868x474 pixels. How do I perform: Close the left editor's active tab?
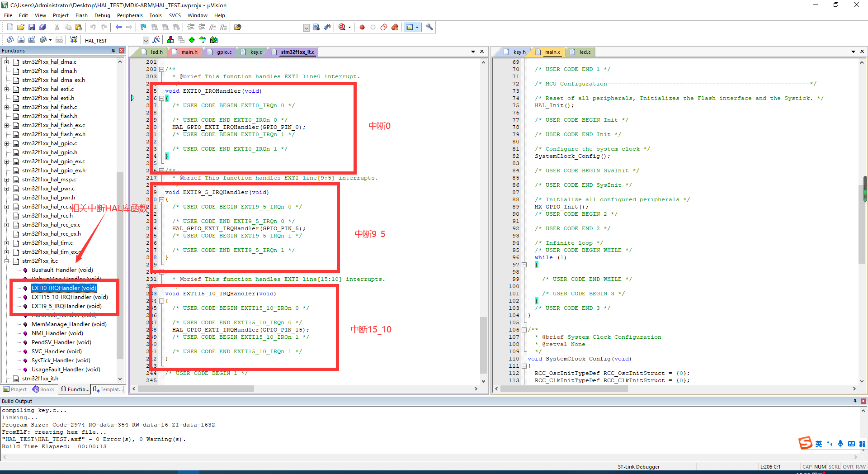482,52
